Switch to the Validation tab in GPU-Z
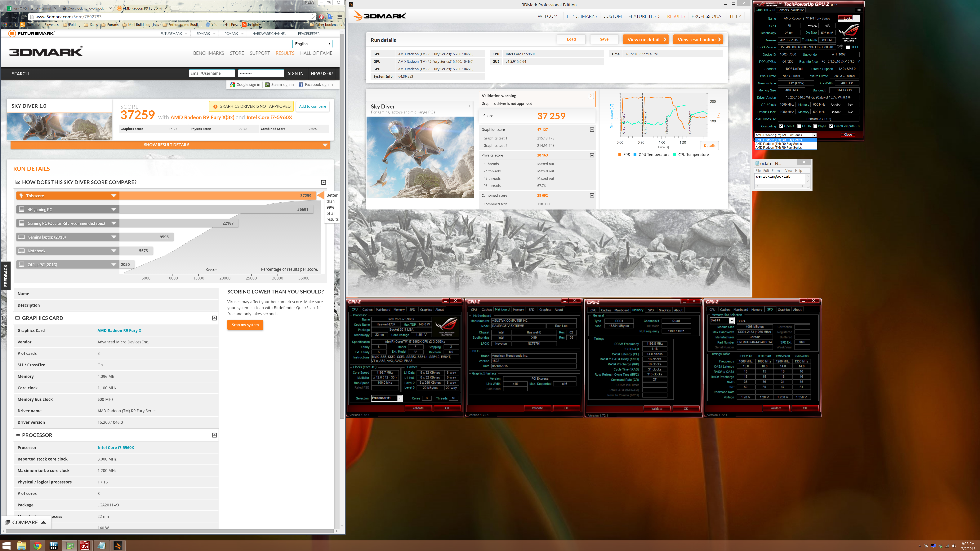Screen dimensions: 980x551 click(x=798, y=10)
